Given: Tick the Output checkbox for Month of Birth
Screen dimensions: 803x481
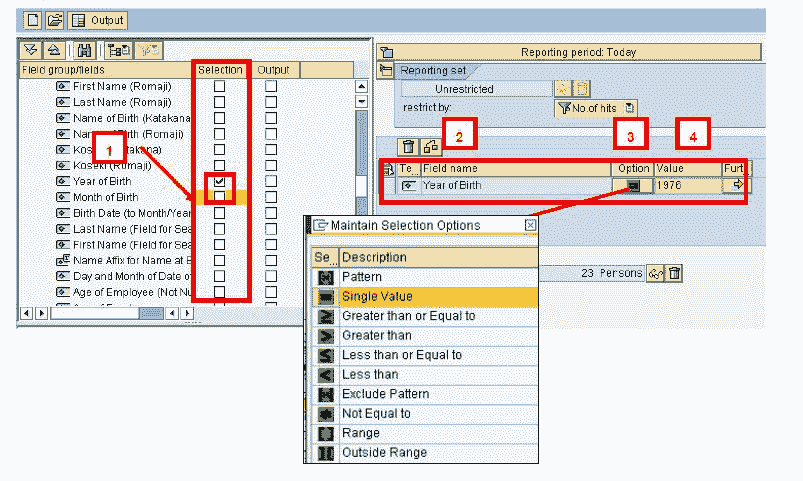Looking at the screenshot, I should [271, 197].
